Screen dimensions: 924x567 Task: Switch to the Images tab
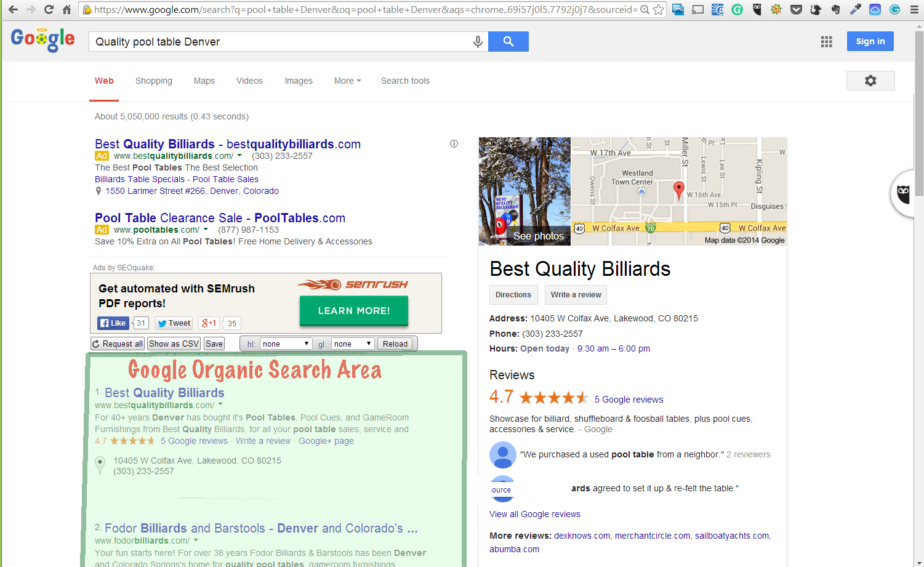299,81
